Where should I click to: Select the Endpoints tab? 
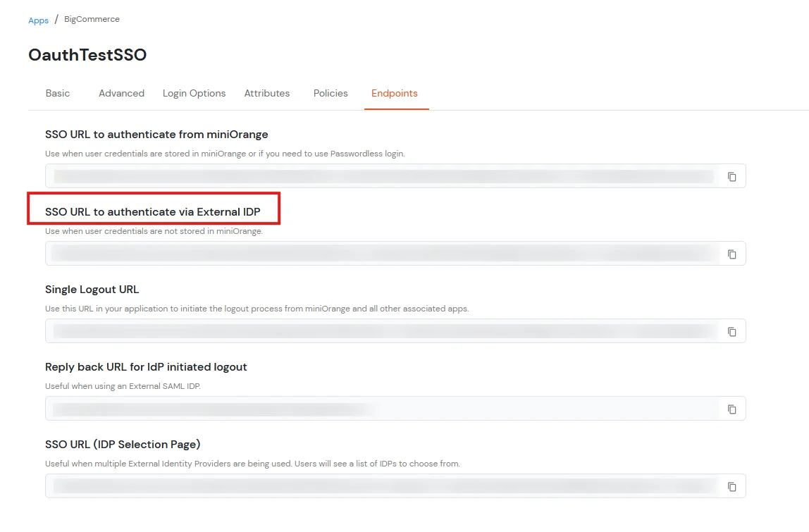tap(395, 93)
